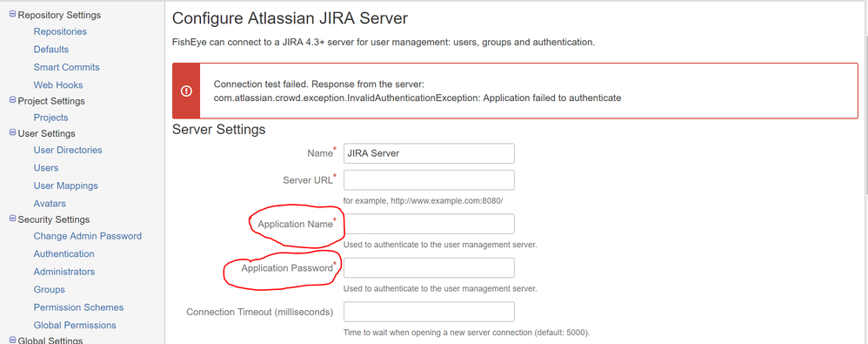This screenshot has width=868, height=344.
Task: Click into the Server URL field
Action: pyautogui.click(x=429, y=180)
